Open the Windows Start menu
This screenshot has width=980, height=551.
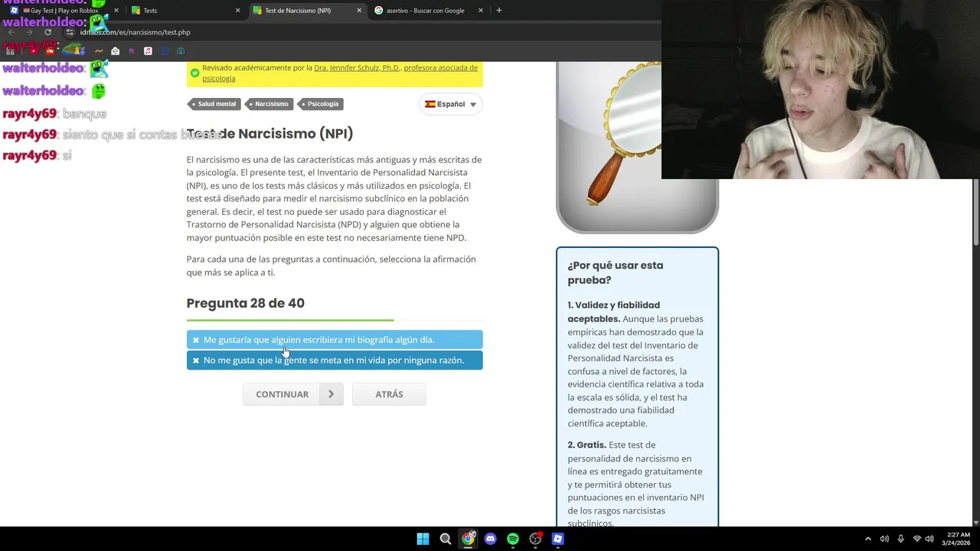[423, 539]
